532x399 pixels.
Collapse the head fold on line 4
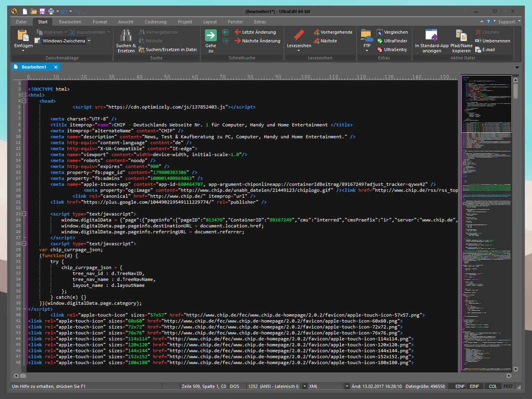coord(24,101)
